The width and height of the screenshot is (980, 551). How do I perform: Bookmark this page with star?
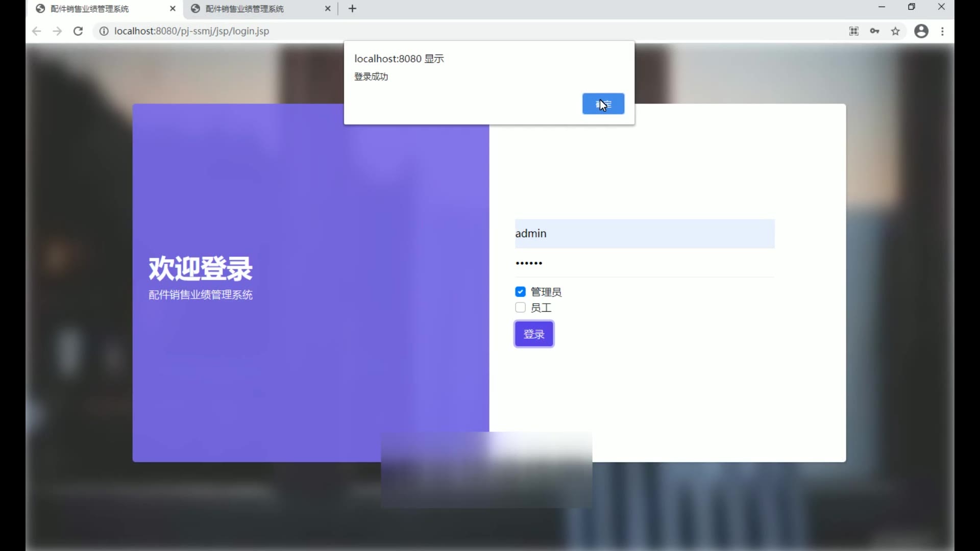click(896, 31)
